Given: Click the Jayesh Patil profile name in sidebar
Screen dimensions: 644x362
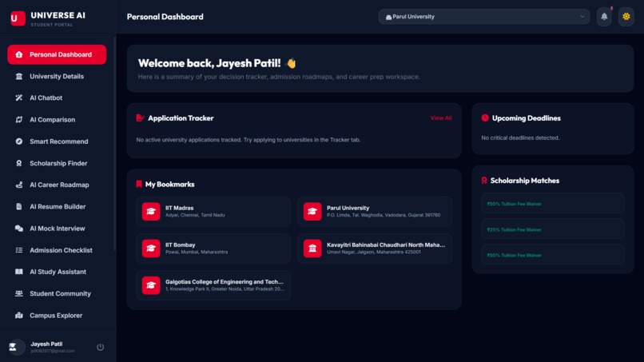Looking at the screenshot, I should click(x=46, y=344).
